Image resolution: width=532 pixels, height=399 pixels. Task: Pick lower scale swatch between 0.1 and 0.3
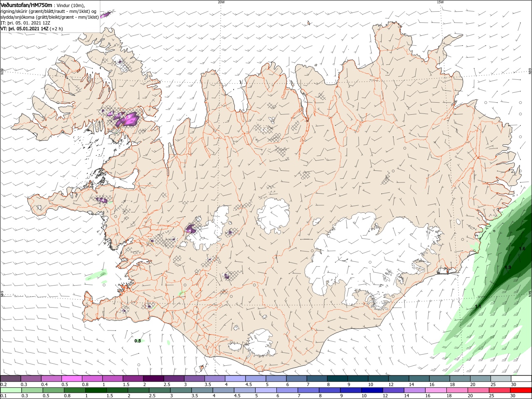pyautogui.click(x=10, y=390)
